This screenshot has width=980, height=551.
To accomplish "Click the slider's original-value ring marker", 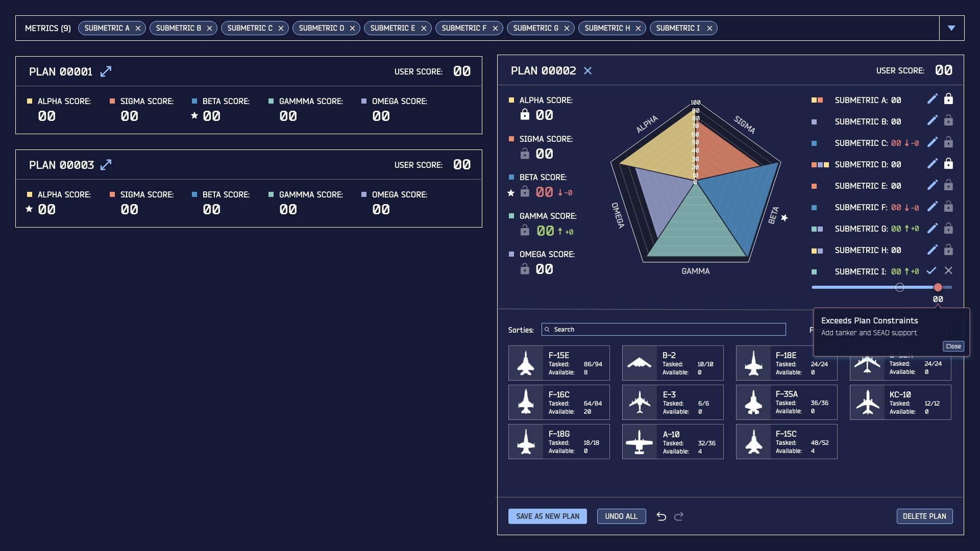I will tap(899, 287).
